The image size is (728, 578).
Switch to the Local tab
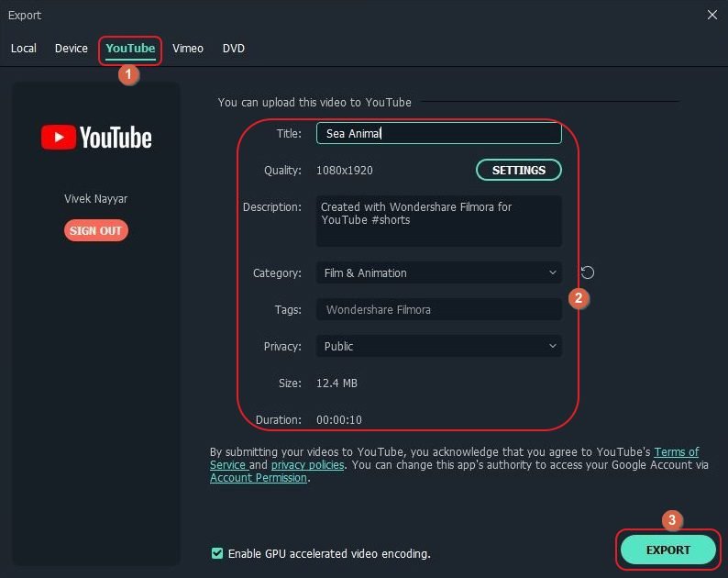[24, 49]
